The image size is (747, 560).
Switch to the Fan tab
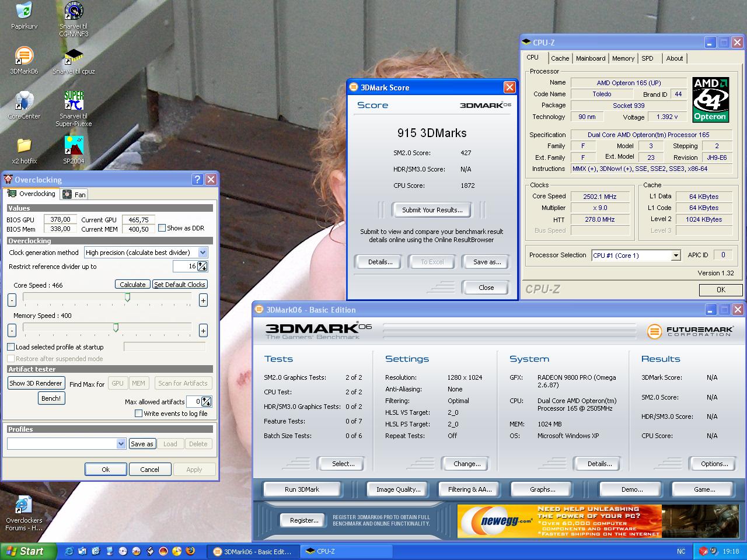click(75, 194)
